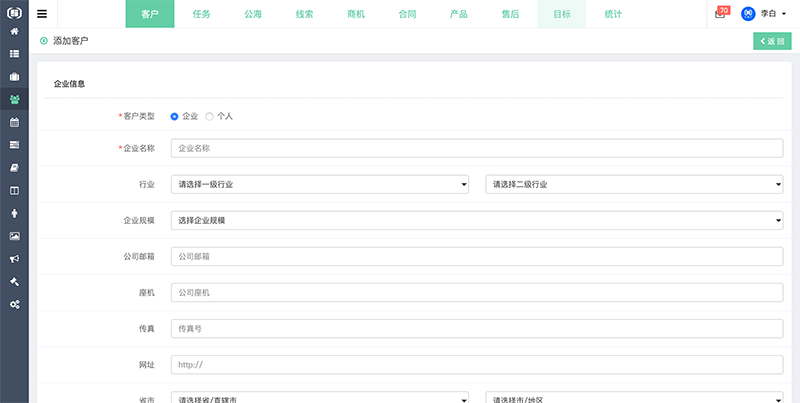Open the message inbox with 70 badge
This screenshot has height=403, width=800.
[721, 14]
